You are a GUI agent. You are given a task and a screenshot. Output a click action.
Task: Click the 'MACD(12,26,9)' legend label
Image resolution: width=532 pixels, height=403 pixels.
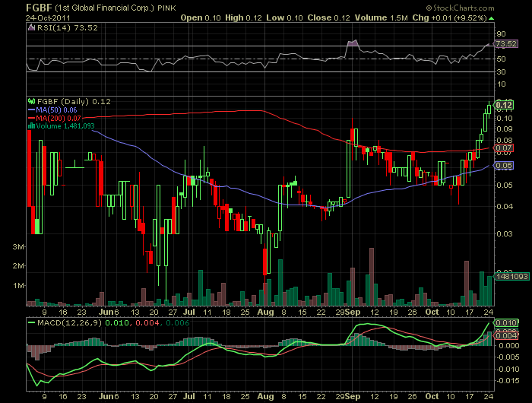pos(70,323)
